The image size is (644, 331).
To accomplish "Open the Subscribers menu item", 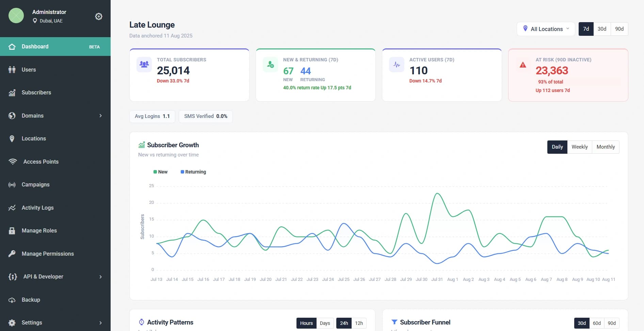I will click(x=55, y=93).
